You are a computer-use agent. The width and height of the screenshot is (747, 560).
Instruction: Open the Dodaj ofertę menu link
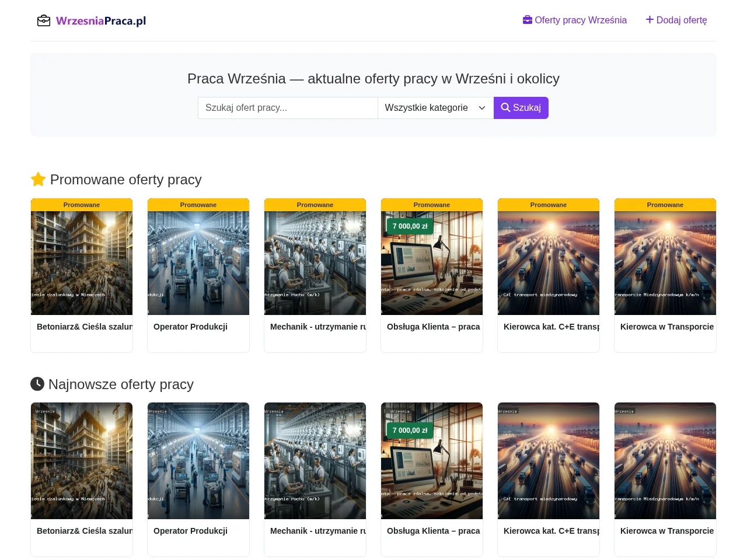[676, 20]
